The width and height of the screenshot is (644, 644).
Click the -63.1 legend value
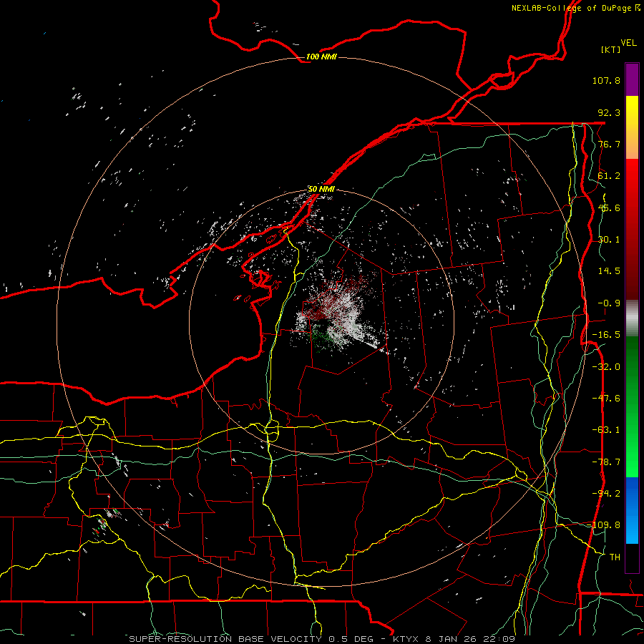606,430
